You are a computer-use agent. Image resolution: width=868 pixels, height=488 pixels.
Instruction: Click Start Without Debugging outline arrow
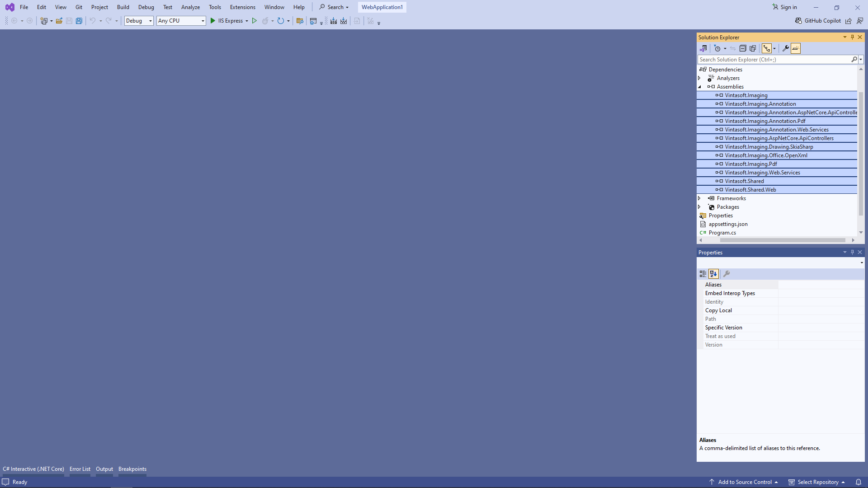255,21
